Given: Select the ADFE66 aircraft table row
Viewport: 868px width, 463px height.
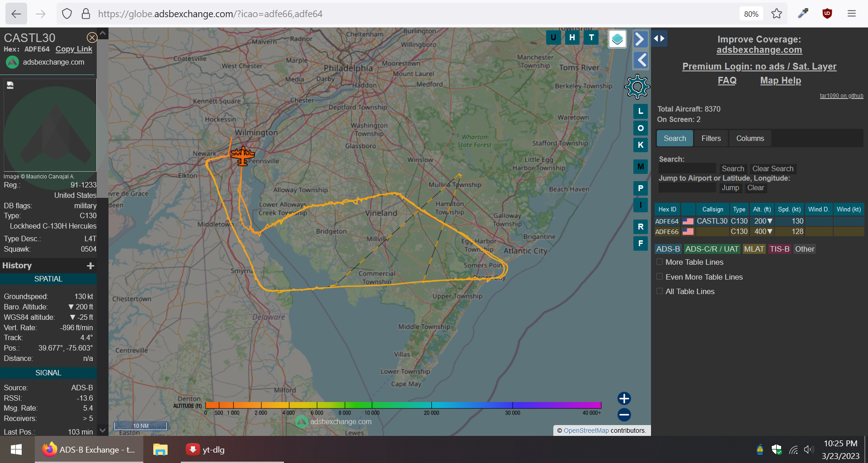Looking at the screenshot, I should pyautogui.click(x=759, y=232).
